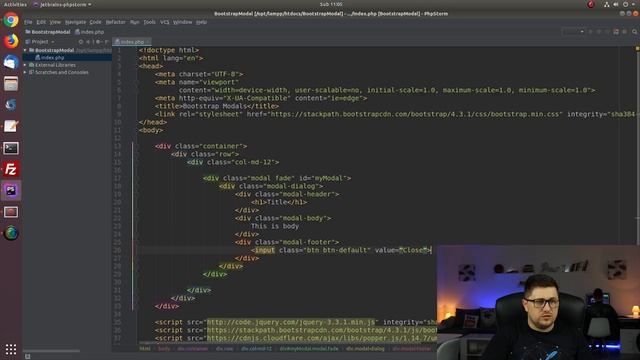Viewport: 640px width, 360px height.
Task: Click div.modal-dialog in the breadcrumb bar
Action: pyautogui.click(x=365, y=349)
